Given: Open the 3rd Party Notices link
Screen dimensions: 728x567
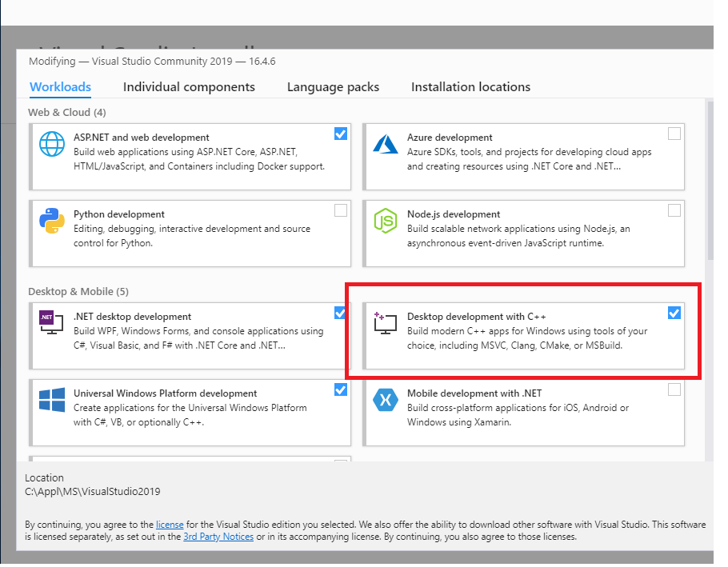Looking at the screenshot, I should click(218, 537).
